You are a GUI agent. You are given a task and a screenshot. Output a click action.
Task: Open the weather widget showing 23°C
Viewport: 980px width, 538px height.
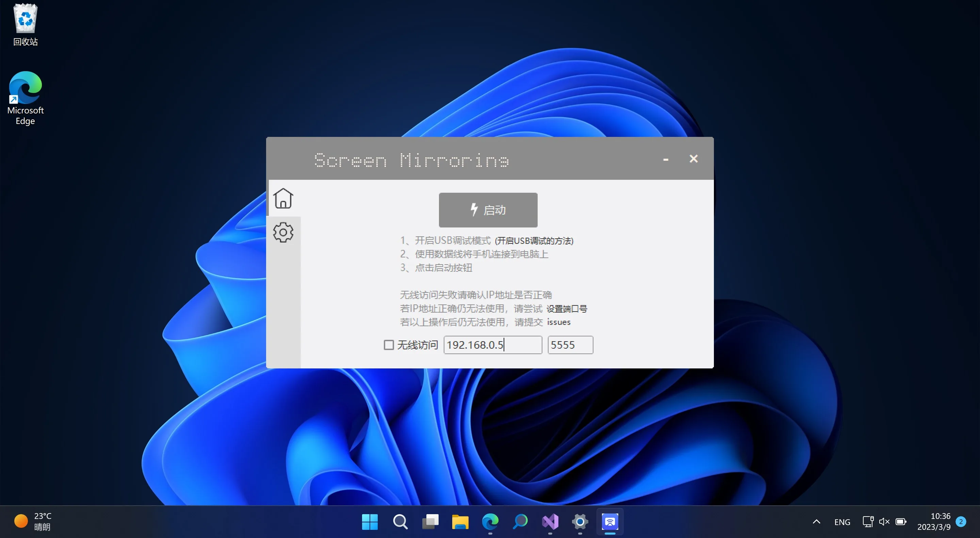coord(33,522)
